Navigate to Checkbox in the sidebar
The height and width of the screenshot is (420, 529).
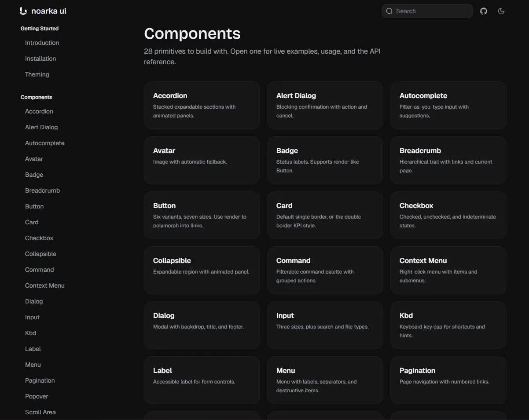39,238
